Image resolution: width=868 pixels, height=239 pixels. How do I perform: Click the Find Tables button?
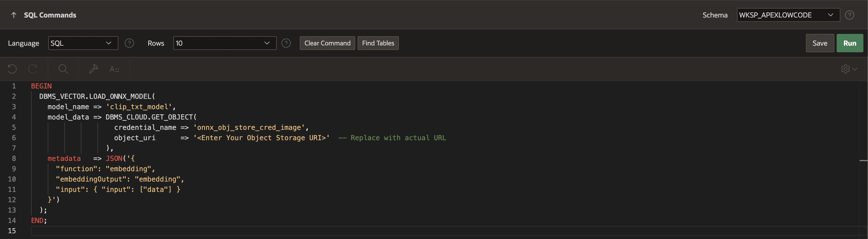[378, 43]
